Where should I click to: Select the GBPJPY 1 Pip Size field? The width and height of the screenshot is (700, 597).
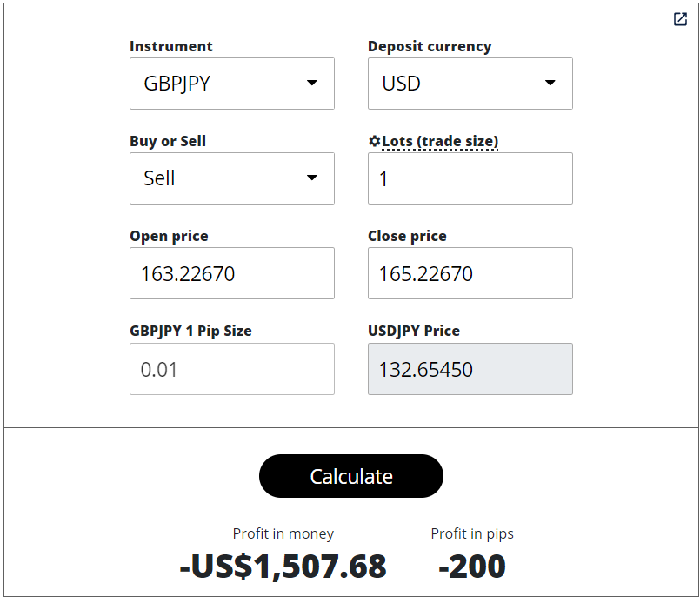coord(232,368)
